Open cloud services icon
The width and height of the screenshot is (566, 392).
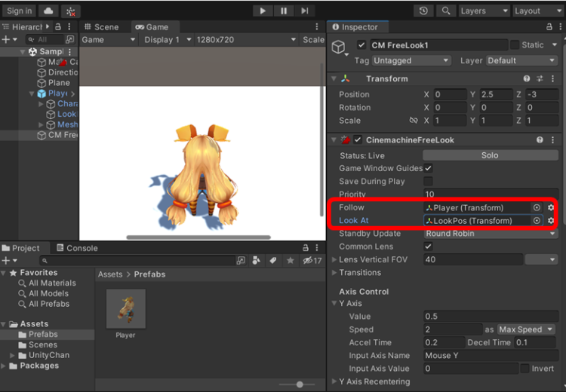click(x=48, y=11)
